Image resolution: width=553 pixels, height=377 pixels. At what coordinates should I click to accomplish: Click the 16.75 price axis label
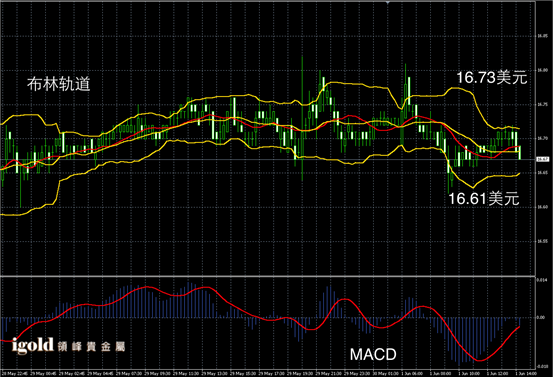(542, 104)
